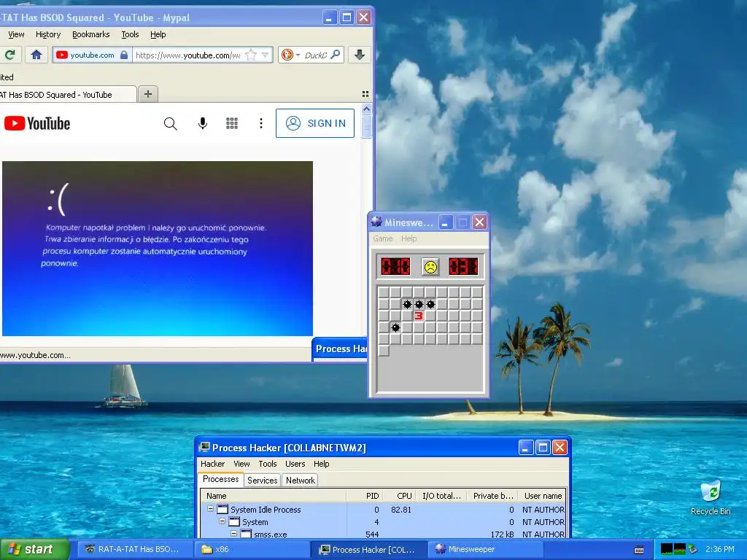This screenshot has width=747, height=560.
Task: Switch to the Services tab
Action: pyautogui.click(x=262, y=481)
